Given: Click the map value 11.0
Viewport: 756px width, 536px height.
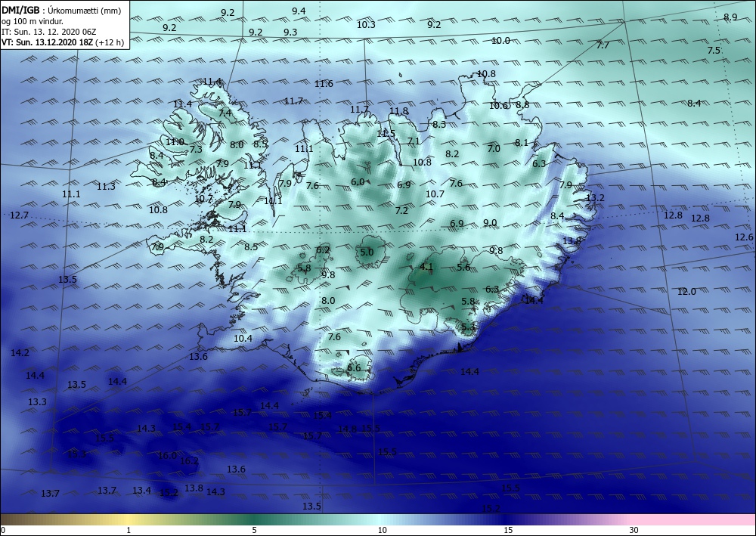Looking at the screenshot, I should point(175,141).
